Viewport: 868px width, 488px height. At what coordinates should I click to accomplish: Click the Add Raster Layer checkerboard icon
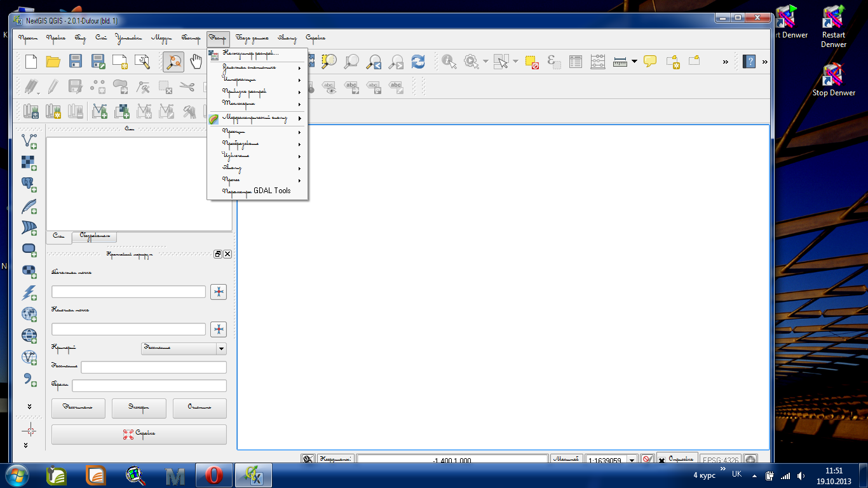tap(29, 163)
